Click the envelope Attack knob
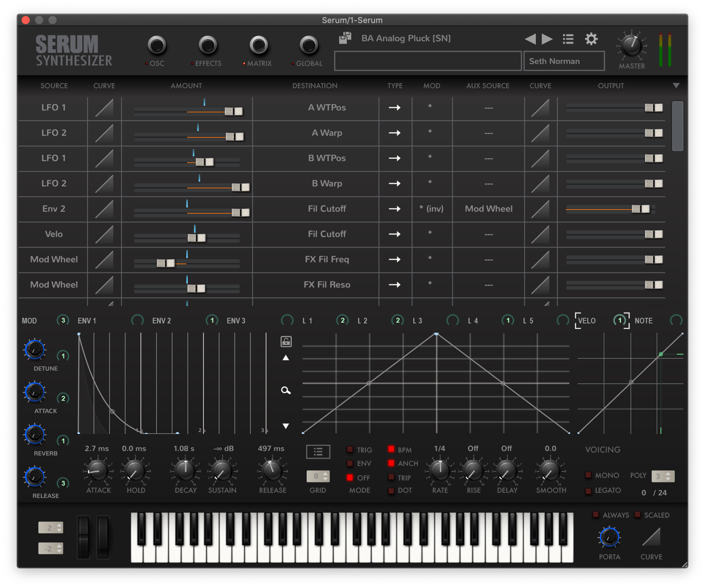The height and width of the screenshot is (588, 705). click(98, 471)
